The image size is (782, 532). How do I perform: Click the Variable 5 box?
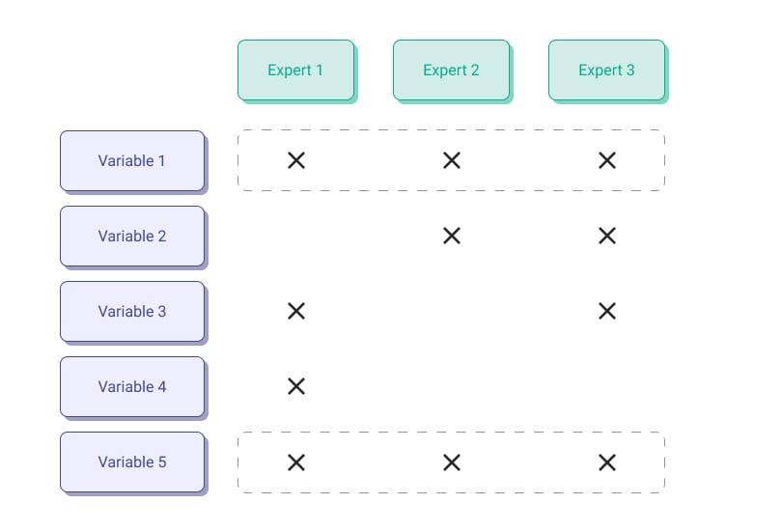click(132, 462)
